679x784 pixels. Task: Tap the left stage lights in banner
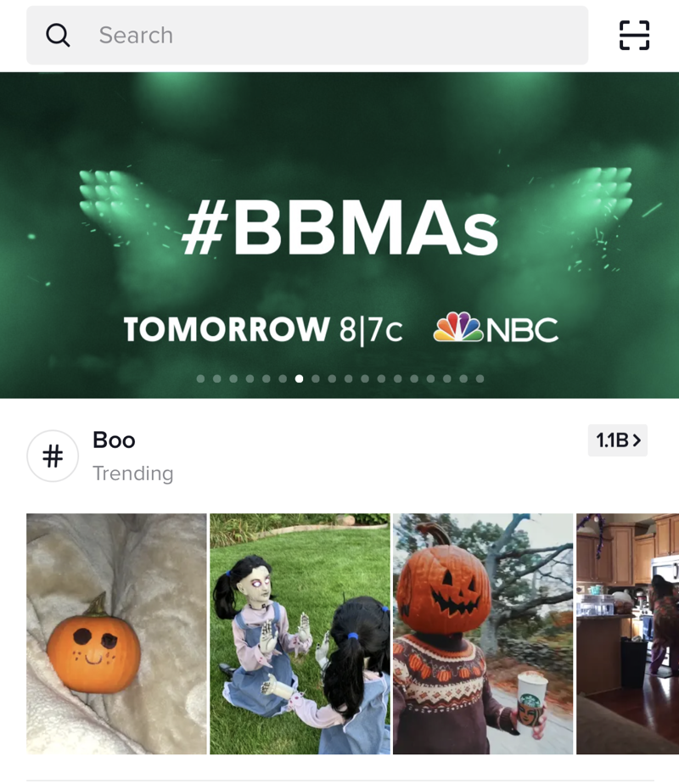coord(109,195)
